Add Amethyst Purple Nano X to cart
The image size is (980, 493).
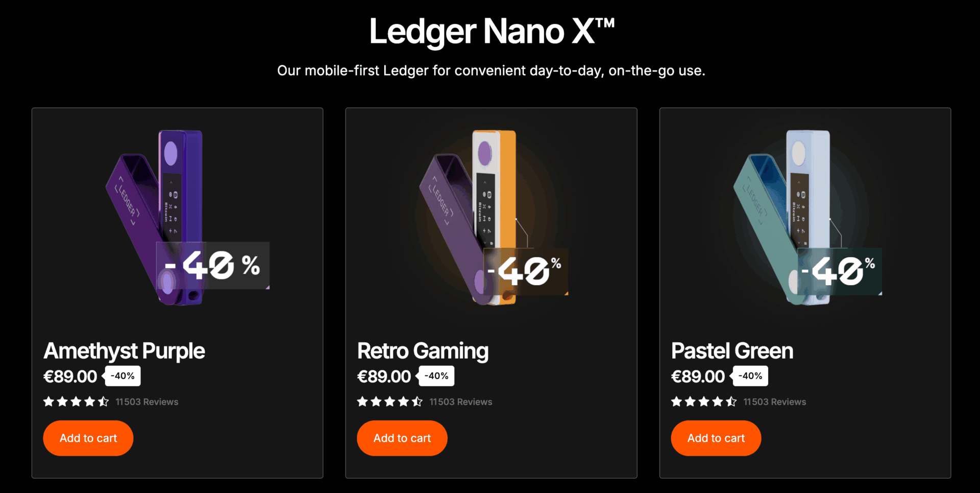(88, 438)
